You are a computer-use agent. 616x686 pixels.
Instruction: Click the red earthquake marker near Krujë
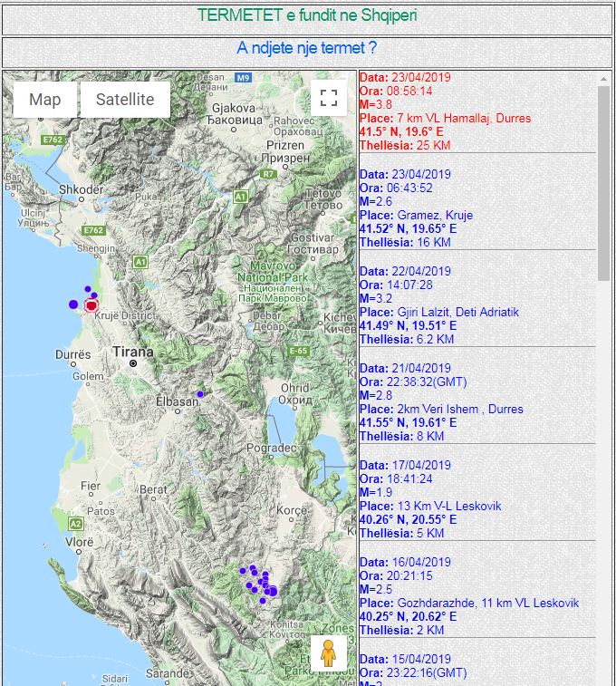(91, 306)
